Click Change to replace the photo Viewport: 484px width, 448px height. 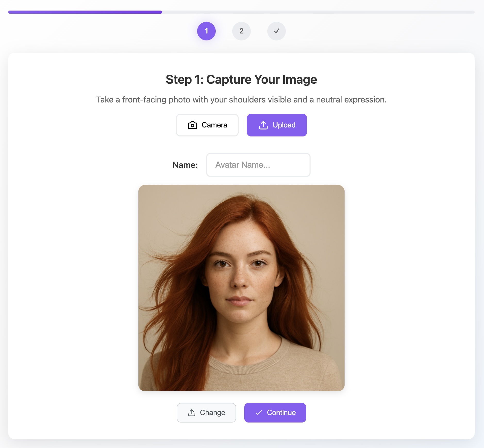pyautogui.click(x=206, y=413)
